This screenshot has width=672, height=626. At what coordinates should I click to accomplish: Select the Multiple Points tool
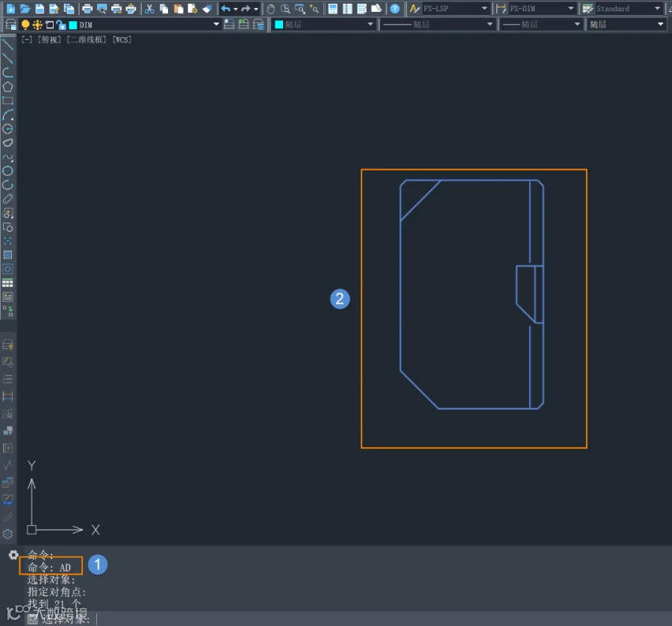[7, 241]
